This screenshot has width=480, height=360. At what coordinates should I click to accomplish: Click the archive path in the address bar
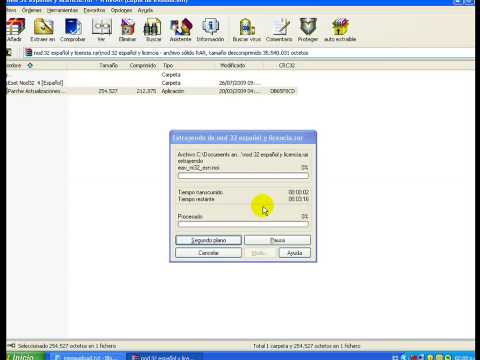pyautogui.click(x=171, y=53)
